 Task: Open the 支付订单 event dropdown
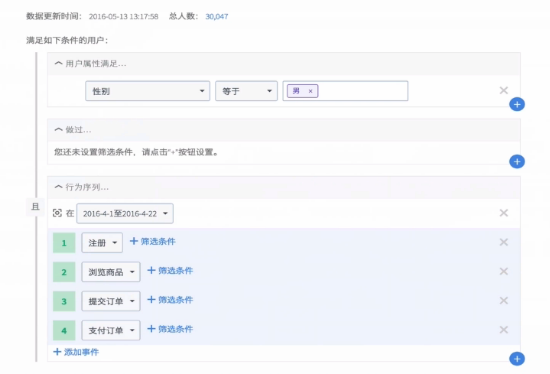(x=111, y=330)
